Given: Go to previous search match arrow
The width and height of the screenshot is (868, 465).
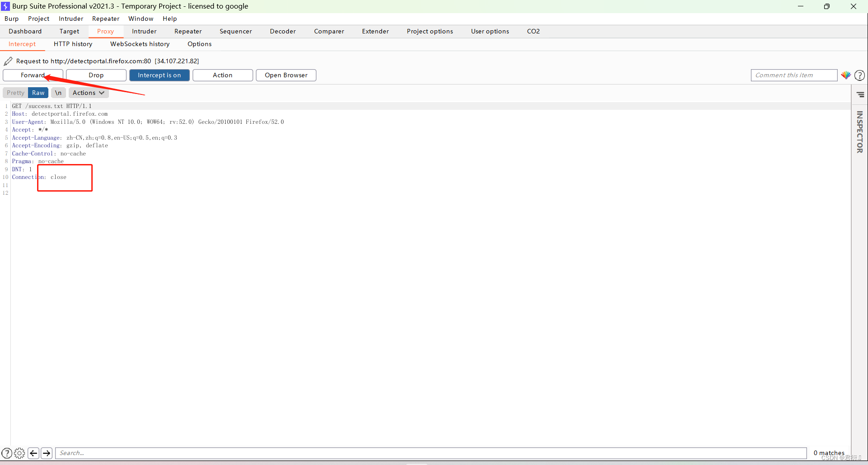Looking at the screenshot, I should tap(33, 453).
